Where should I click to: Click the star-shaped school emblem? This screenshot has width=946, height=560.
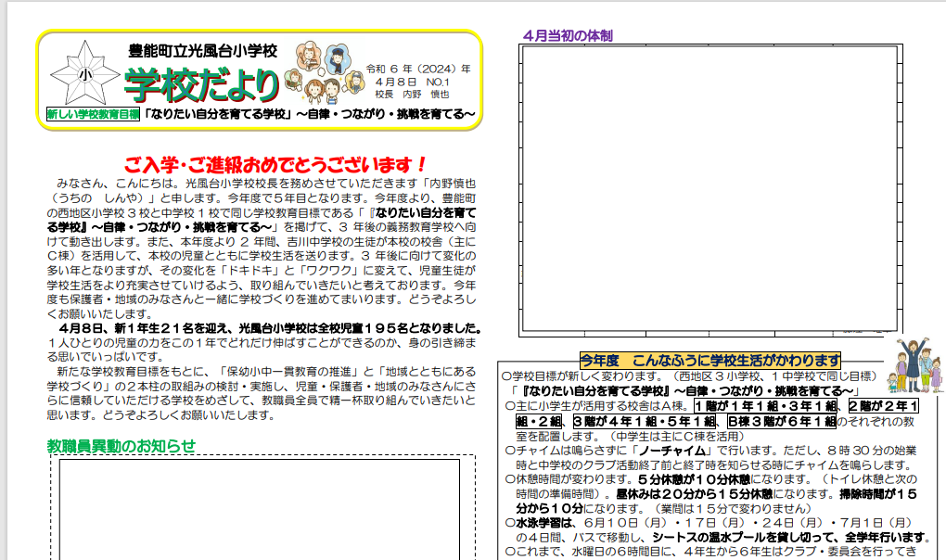point(83,73)
